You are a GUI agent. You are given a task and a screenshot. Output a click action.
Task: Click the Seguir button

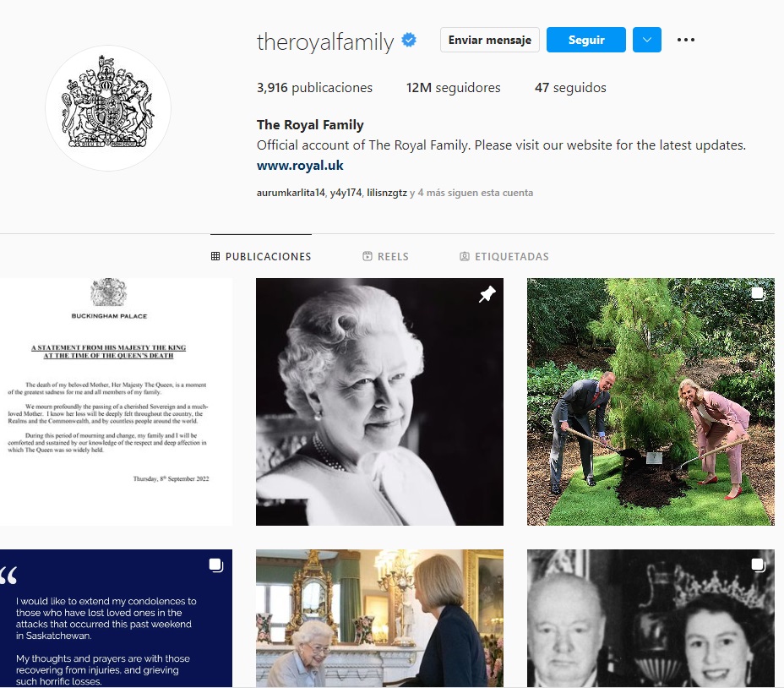[x=586, y=40]
